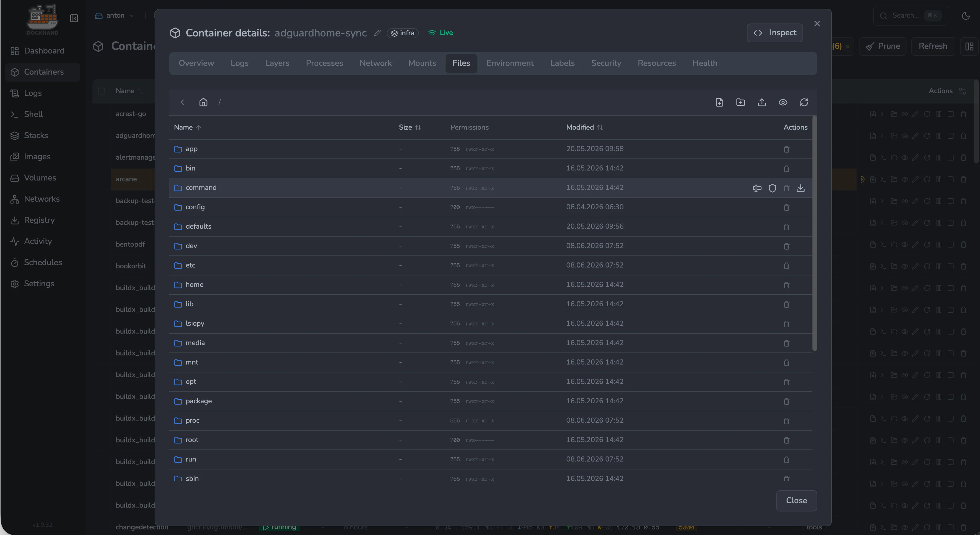Click the infra stack badge
Image resolution: width=980 pixels, height=535 pixels.
point(403,33)
